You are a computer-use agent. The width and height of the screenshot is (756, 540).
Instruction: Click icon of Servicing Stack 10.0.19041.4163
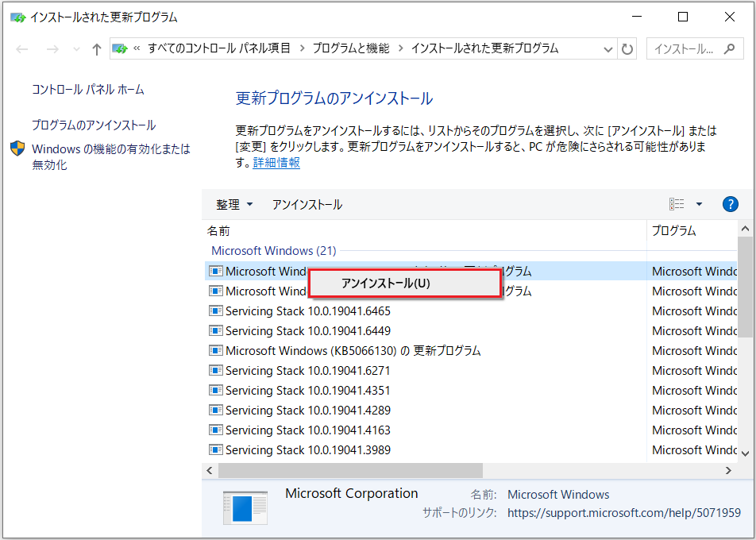(x=215, y=430)
